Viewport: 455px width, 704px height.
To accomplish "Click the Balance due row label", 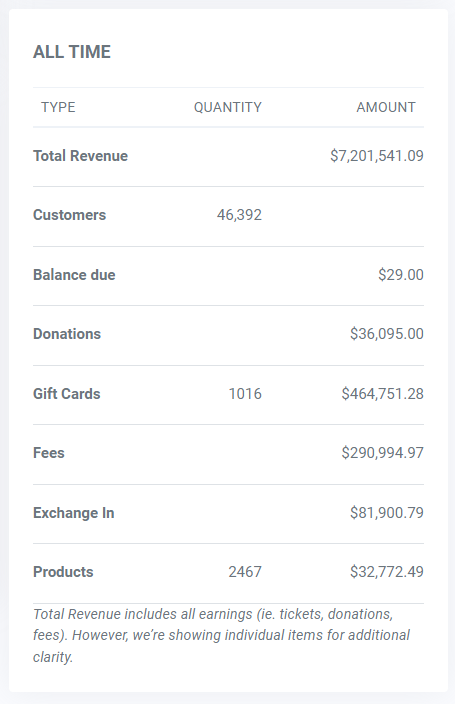I will pyautogui.click(x=74, y=275).
